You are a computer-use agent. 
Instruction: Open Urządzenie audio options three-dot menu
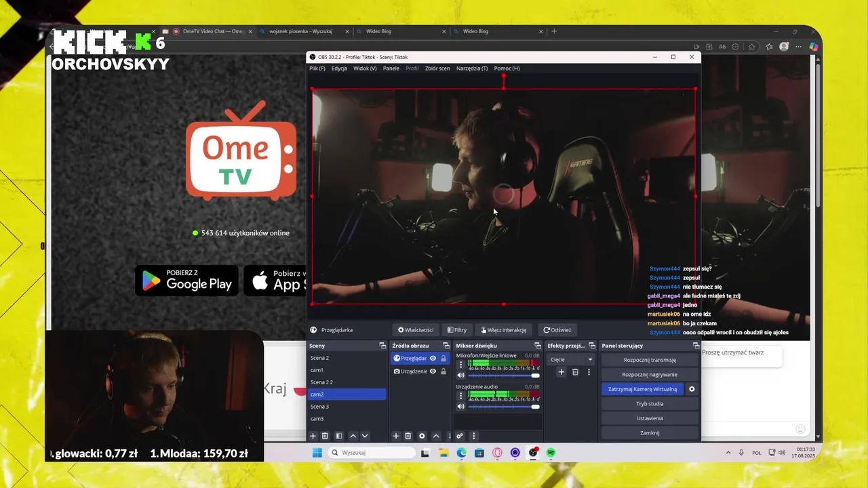pos(461,395)
